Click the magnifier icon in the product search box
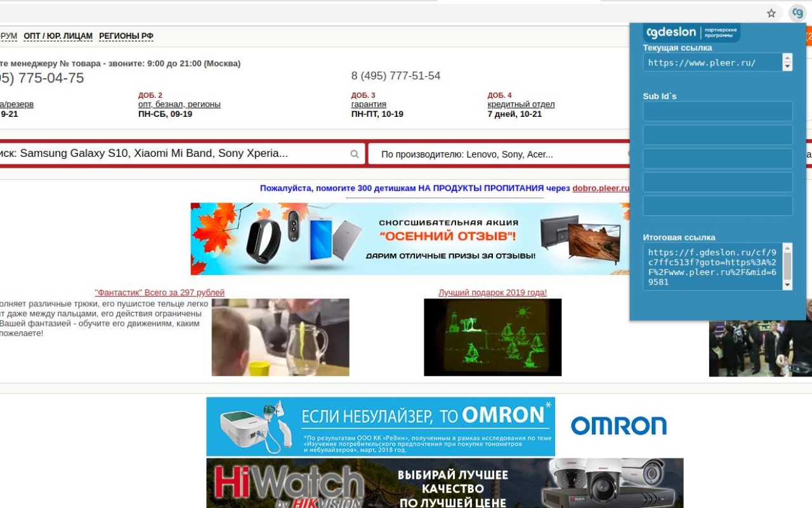The width and height of the screenshot is (812, 508). point(355,153)
